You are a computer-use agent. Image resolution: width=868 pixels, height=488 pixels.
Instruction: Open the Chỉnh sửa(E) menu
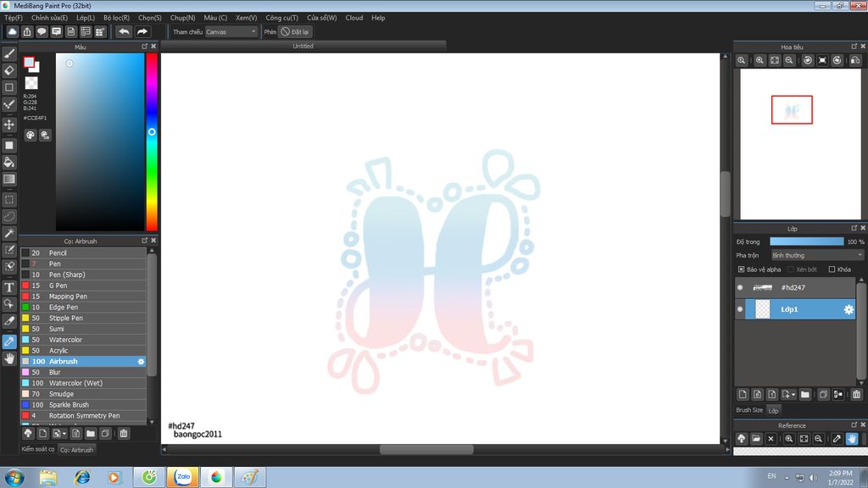point(49,18)
